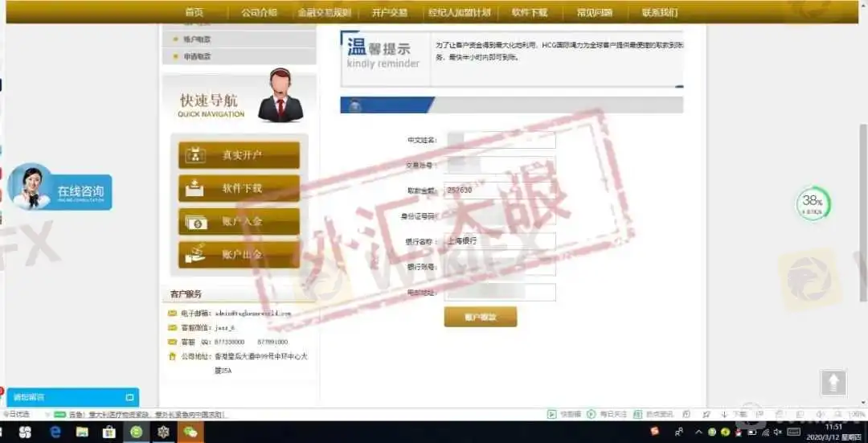Click 热点资讯 in the browser status bar
868x443 pixels.
[x=653, y=414]
